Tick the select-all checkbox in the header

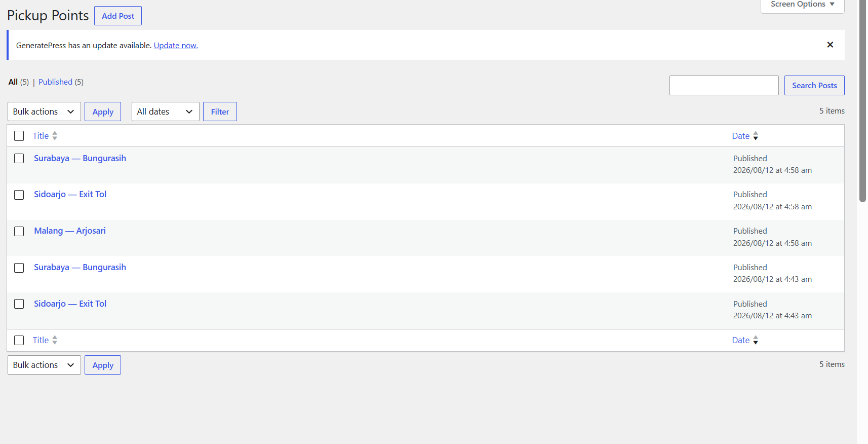coord(19,136)
